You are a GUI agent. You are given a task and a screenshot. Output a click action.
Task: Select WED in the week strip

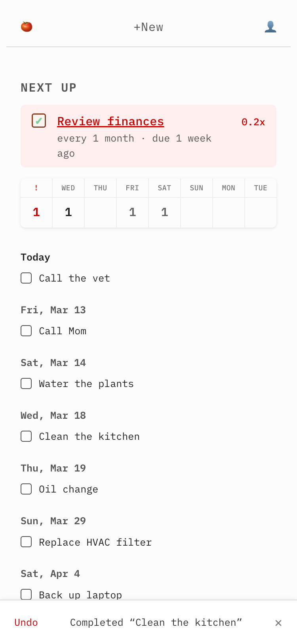69,203
